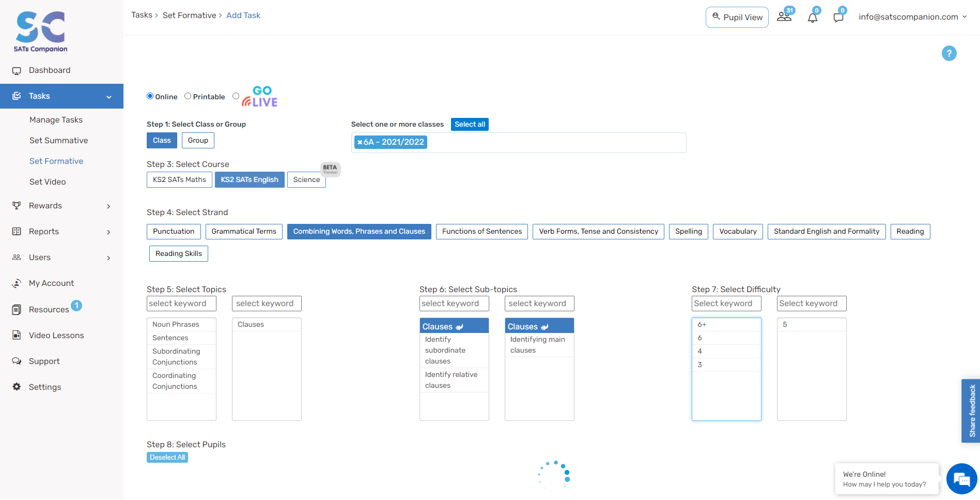980x500 pixels.
Task: Click the Step 7 left keyword filter field
Action: [726, 304]
